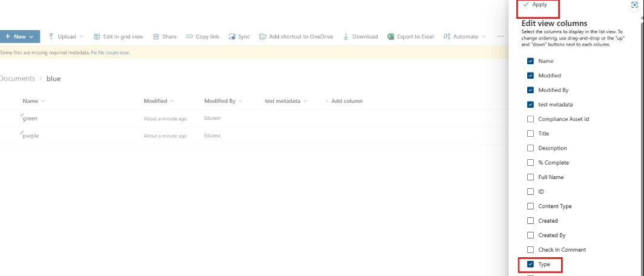Click Fix file issues now link

click(x=111, y=53)
